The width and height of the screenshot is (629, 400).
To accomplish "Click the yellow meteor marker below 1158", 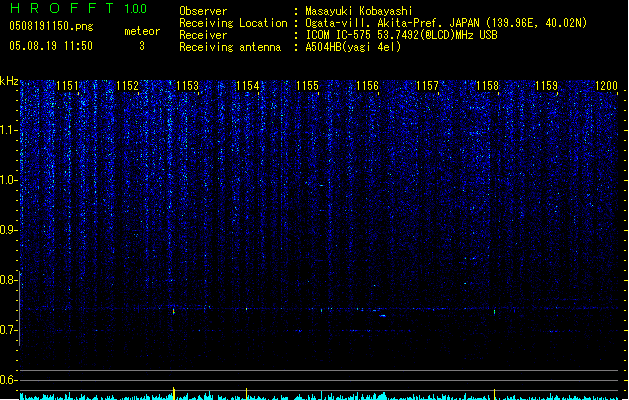I will pos(494,393).
